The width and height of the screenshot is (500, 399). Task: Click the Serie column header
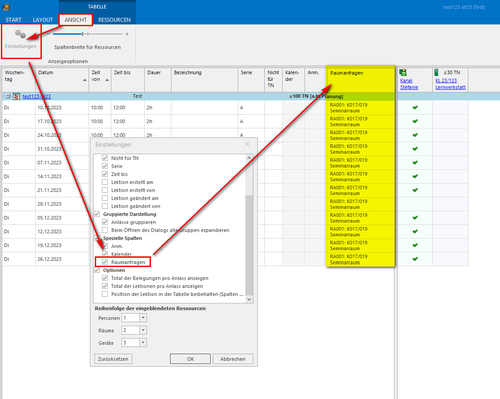click(251, 80)
